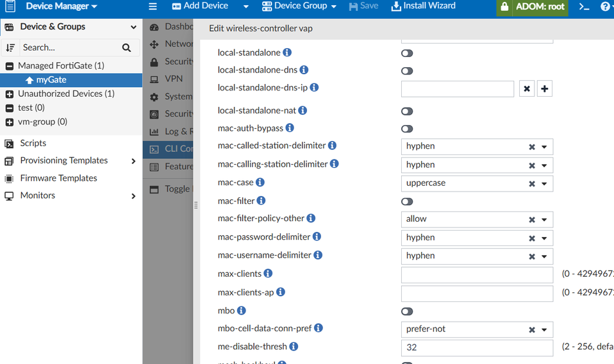Open the CLI console icon
The width and height of the screenshot is (614, 364).
(x=584, y=6)
